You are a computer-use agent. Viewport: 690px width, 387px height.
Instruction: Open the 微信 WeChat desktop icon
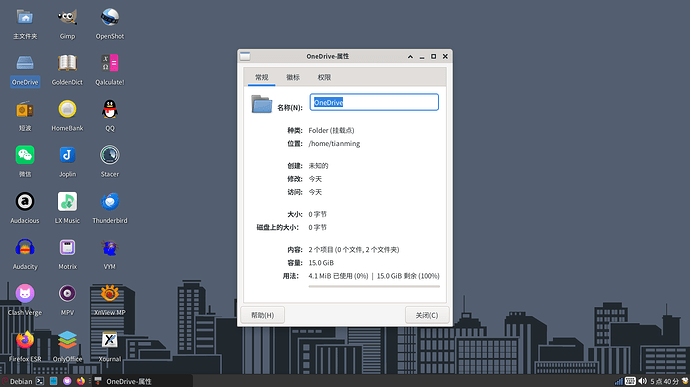coord(25,155)
